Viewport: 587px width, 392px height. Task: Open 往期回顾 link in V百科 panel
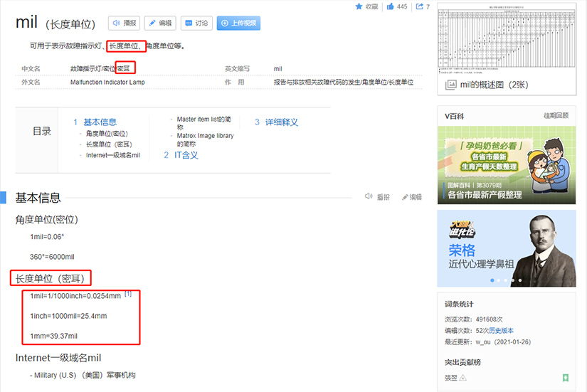coord(556,115)
